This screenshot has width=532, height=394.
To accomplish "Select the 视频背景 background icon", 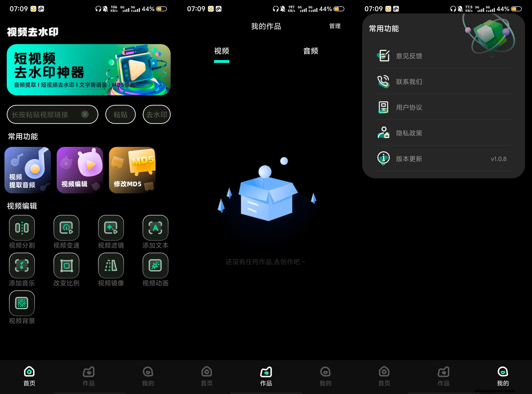I will click(22, 303).
